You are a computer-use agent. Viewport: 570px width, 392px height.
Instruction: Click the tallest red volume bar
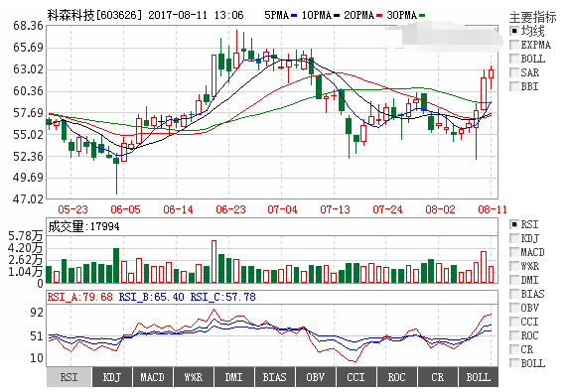pos(214,262)
